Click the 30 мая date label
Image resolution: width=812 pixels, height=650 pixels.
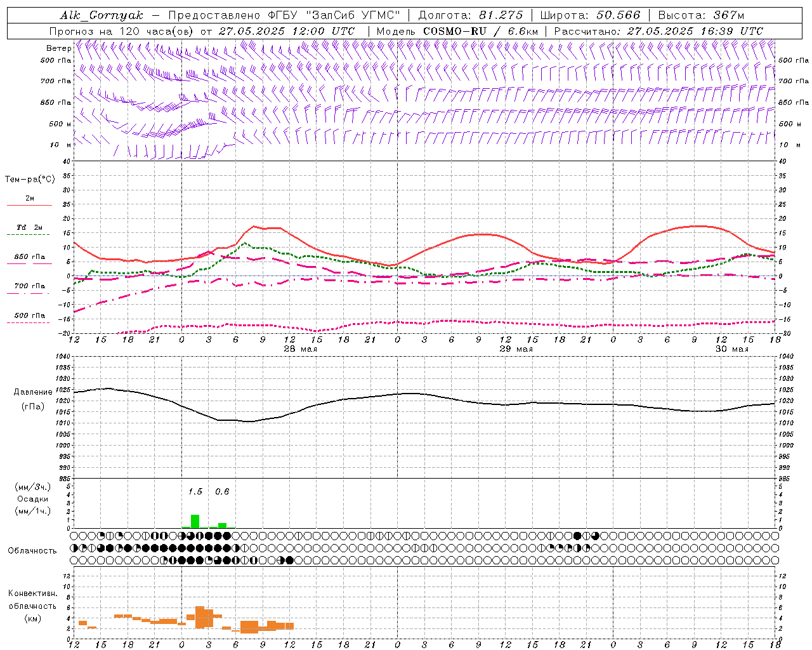point(731,349)
